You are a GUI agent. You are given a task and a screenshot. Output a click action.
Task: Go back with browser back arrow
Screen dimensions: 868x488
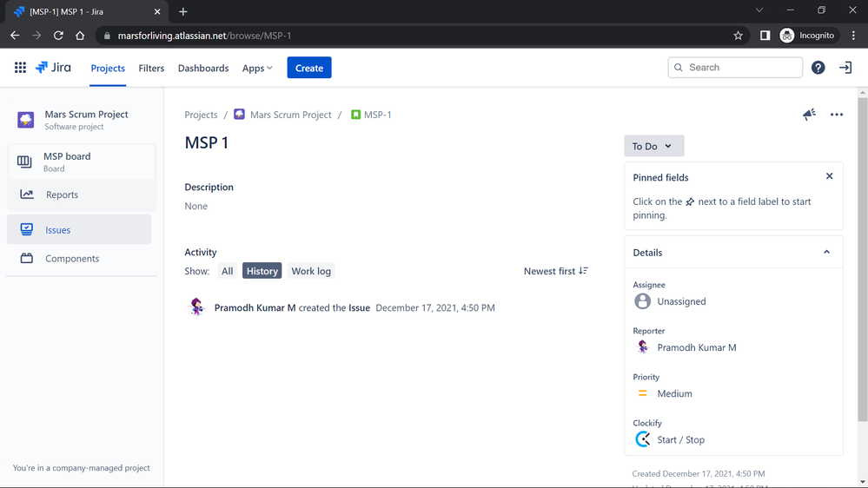click(15, 36)
